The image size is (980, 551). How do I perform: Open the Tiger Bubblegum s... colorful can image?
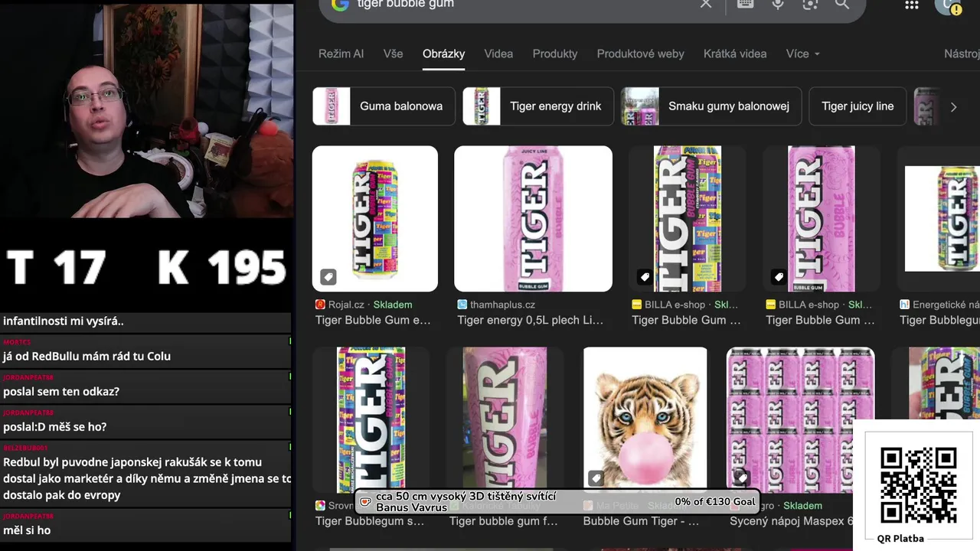point(371,420)
